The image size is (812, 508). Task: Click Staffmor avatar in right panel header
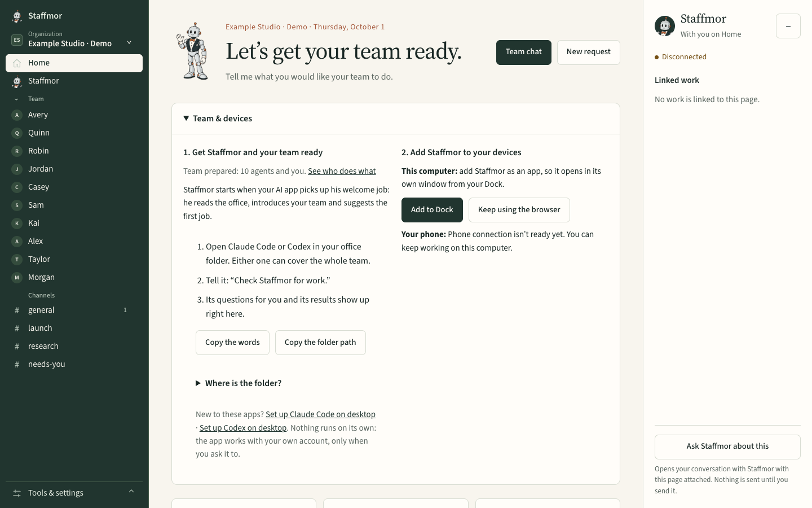665,26
